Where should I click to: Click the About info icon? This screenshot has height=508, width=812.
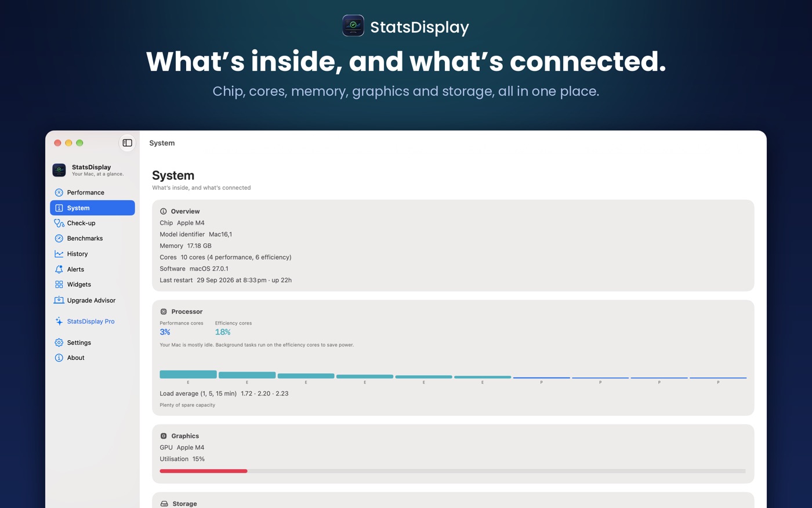59,358
